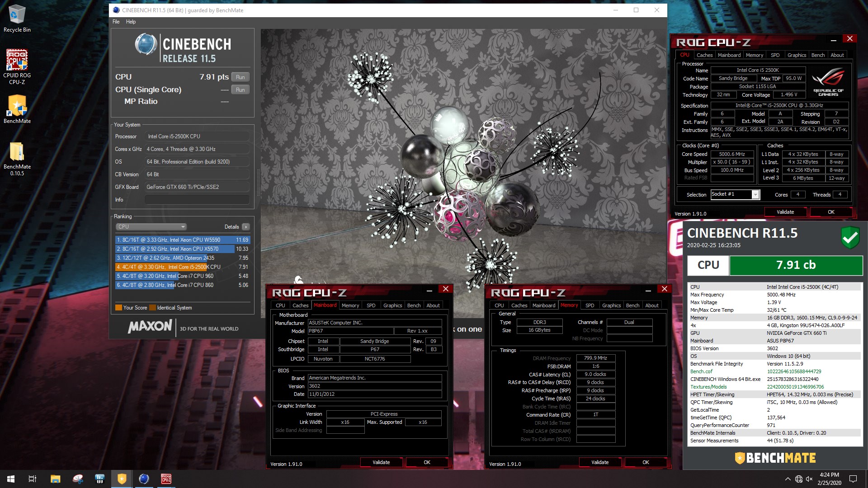
Task: Open File Explorer from the taskbar
Action: click(x=55, y=479)
